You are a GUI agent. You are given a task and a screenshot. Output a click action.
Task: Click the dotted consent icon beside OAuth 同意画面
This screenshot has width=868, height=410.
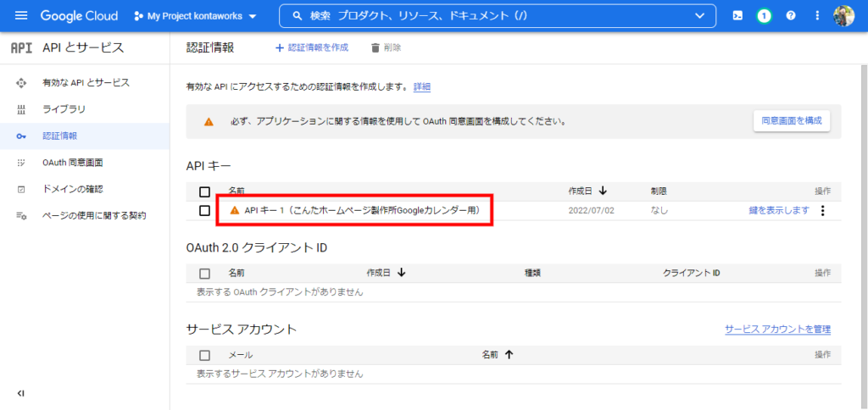click(x=21, y=163)
